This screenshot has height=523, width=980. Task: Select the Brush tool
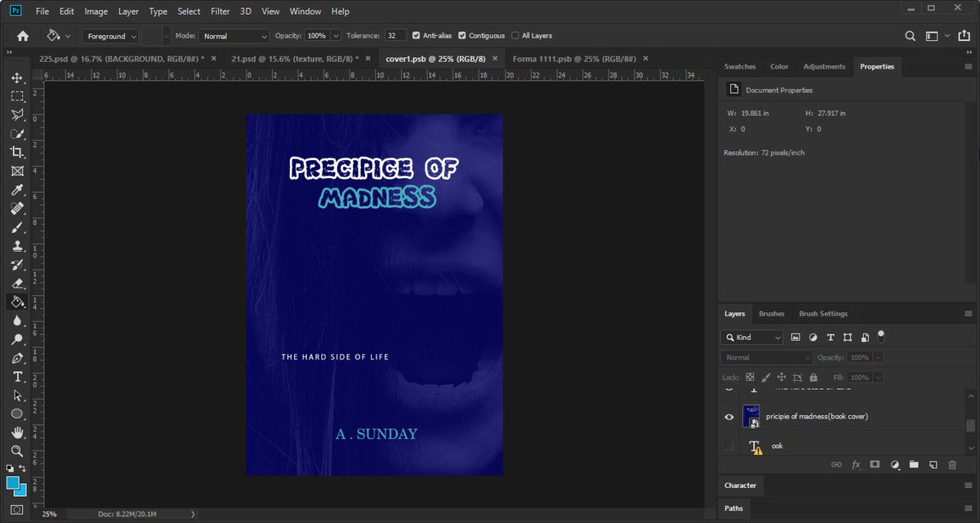(17, 228)
